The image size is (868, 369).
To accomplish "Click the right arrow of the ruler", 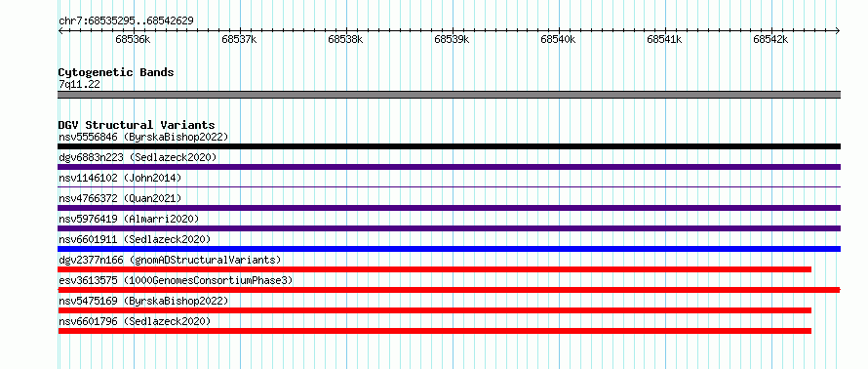I will pos(838,31).
